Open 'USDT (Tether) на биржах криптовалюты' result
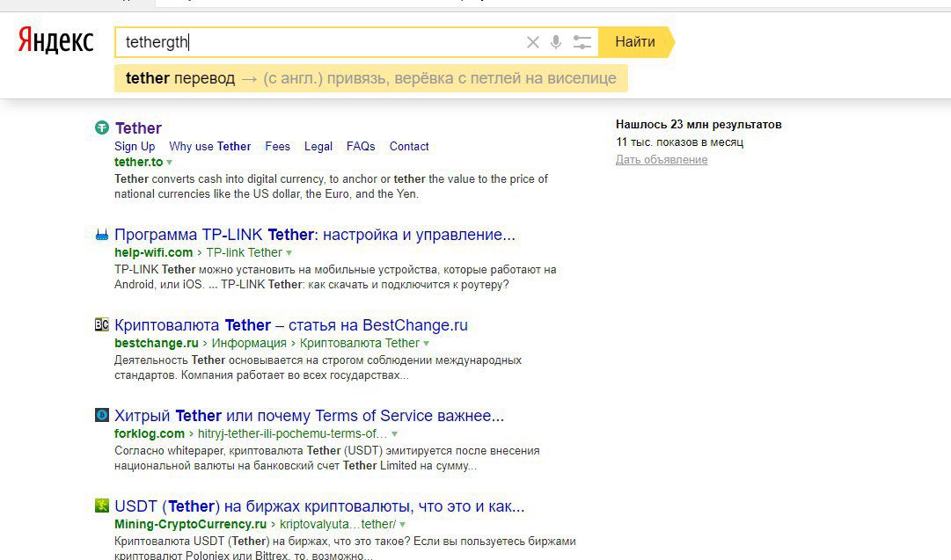The width and height of the screenshot is (951, 560). click(x=319, y=506)
